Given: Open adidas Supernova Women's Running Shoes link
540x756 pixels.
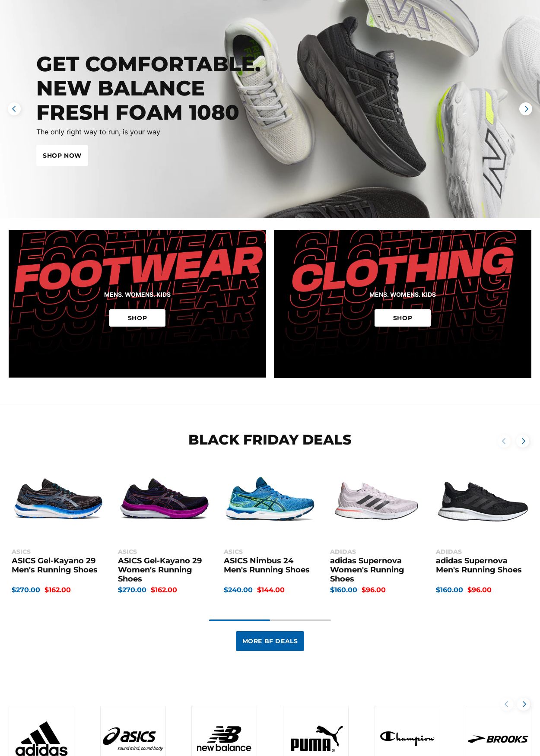Looking at the screenshot, I should pos(367,569).
